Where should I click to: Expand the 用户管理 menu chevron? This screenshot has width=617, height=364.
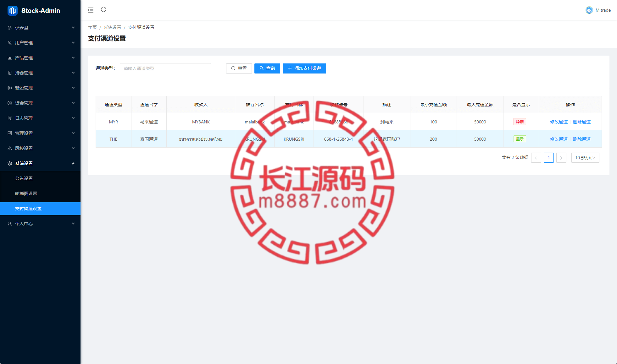point(73,43)
